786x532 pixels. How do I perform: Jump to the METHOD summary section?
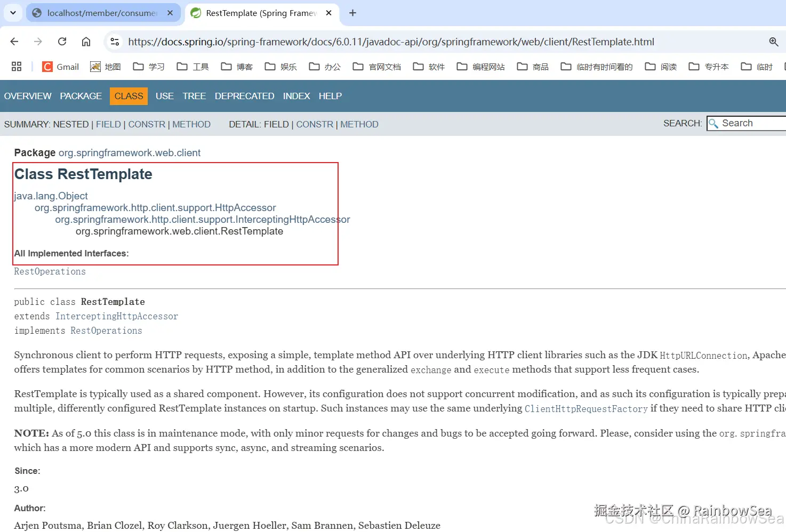click(x=191, y=124)
